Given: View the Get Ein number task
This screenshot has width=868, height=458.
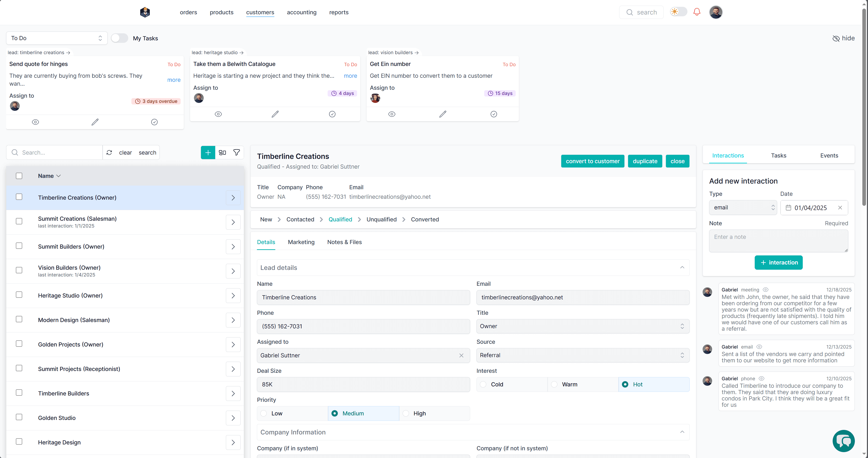Looking at the screenshot, I should (392, 114).
